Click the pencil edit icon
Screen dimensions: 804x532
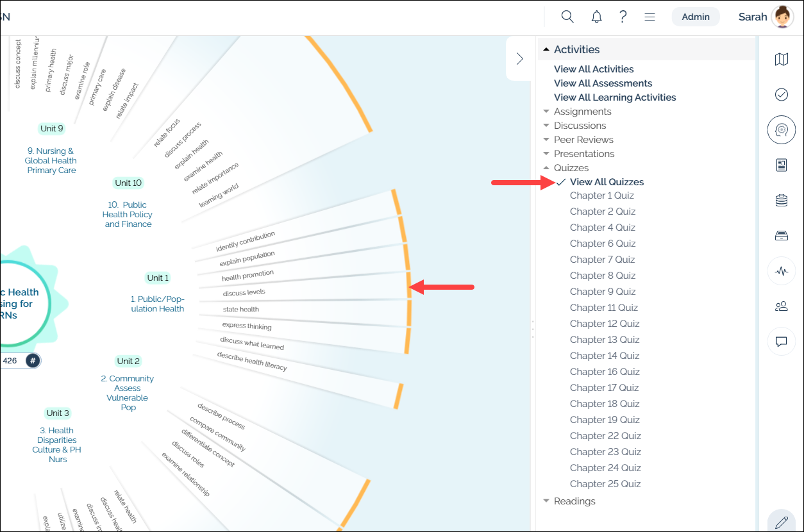pyautogui.click(x=781, y=522)
